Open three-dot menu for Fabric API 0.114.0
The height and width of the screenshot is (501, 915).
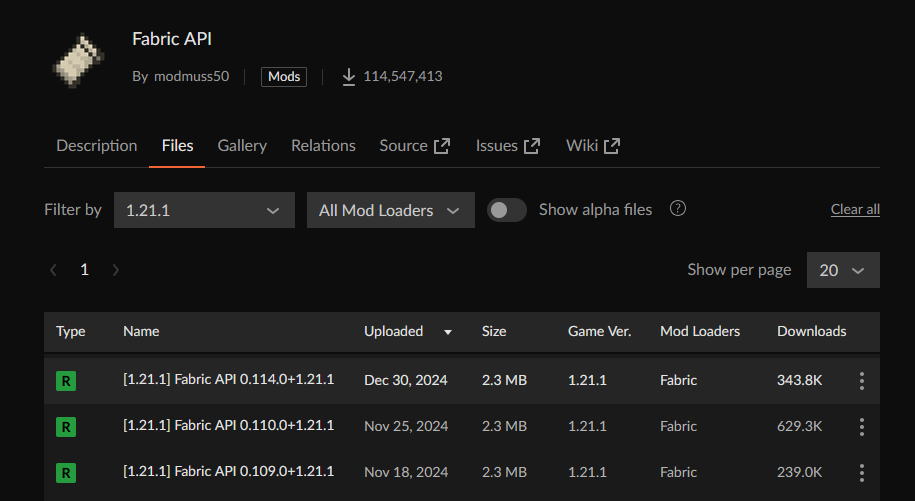click(861, 381)
